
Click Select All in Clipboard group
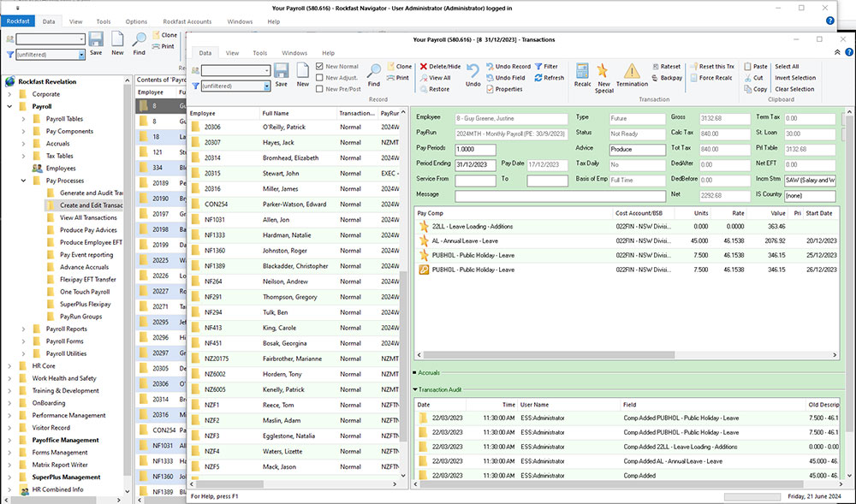tap(787, 67)
